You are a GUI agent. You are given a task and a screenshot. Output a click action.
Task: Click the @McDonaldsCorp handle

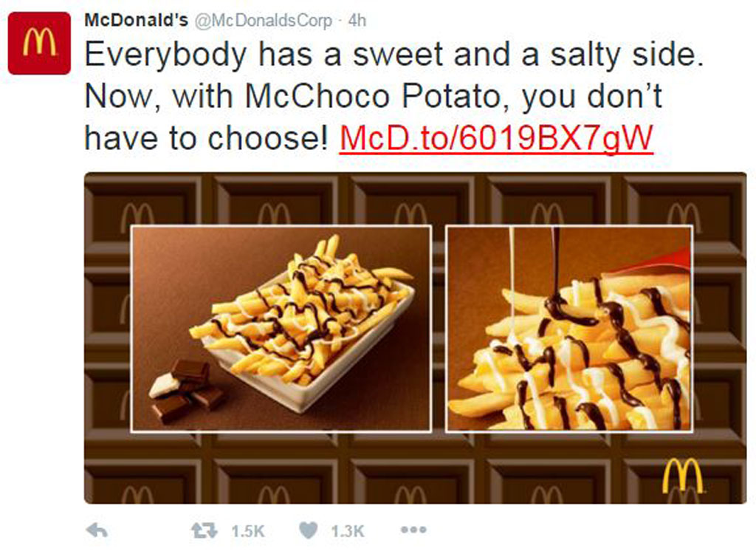pos(264,21)
